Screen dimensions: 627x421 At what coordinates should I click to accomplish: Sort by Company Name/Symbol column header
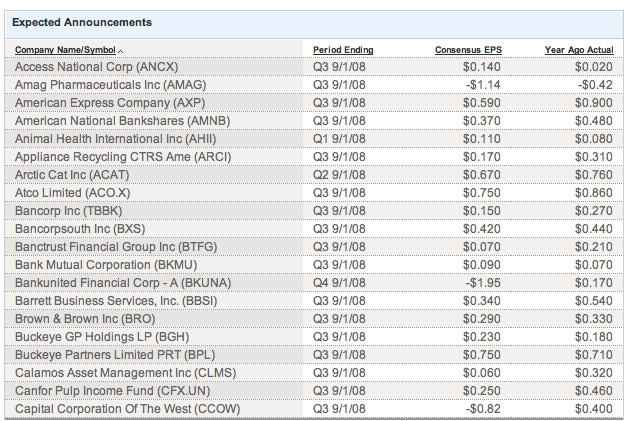65,50
